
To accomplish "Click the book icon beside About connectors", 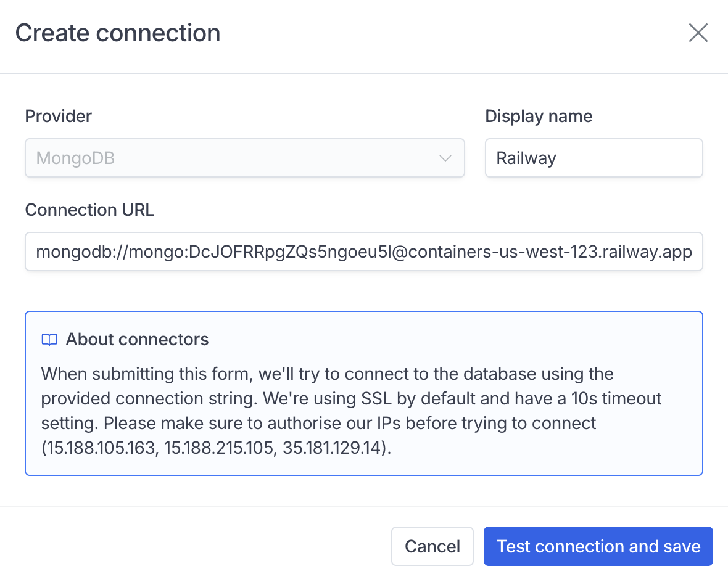I will coord(49,340).
